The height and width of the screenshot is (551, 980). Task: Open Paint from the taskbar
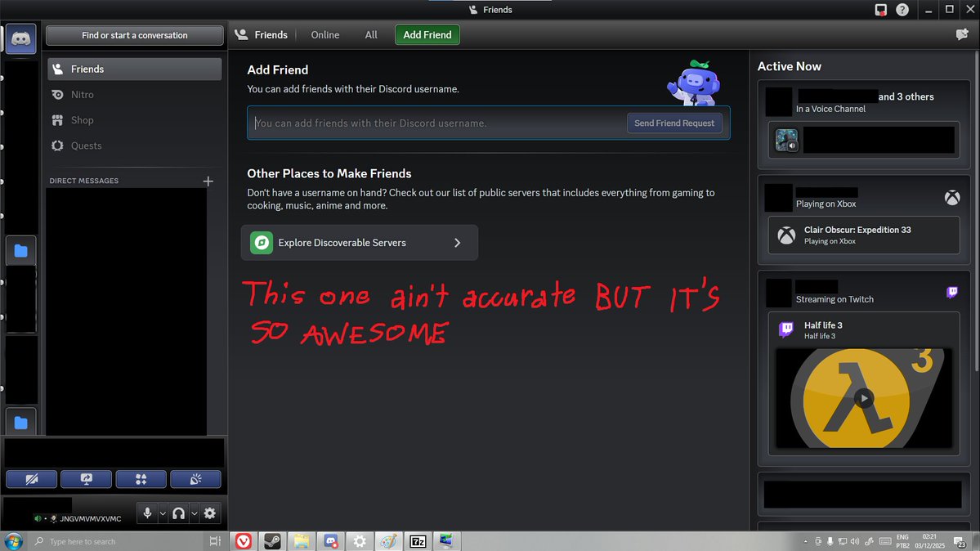click(389, 541)
